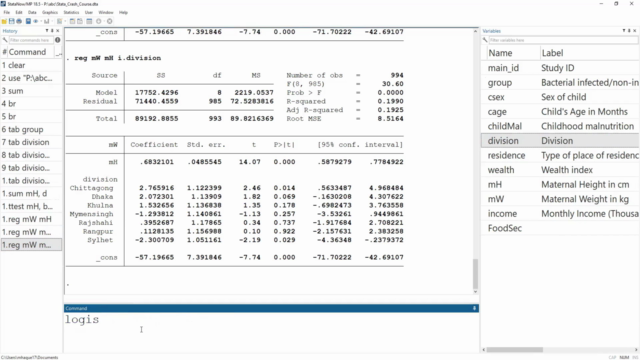
Task: Select the 'use "P:\abc...' History command
Action: click(31, 78)
